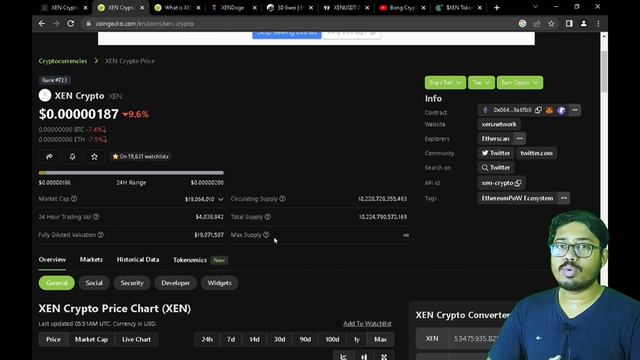
Task: Set chart range to 24h
Action: click(207, 339)
